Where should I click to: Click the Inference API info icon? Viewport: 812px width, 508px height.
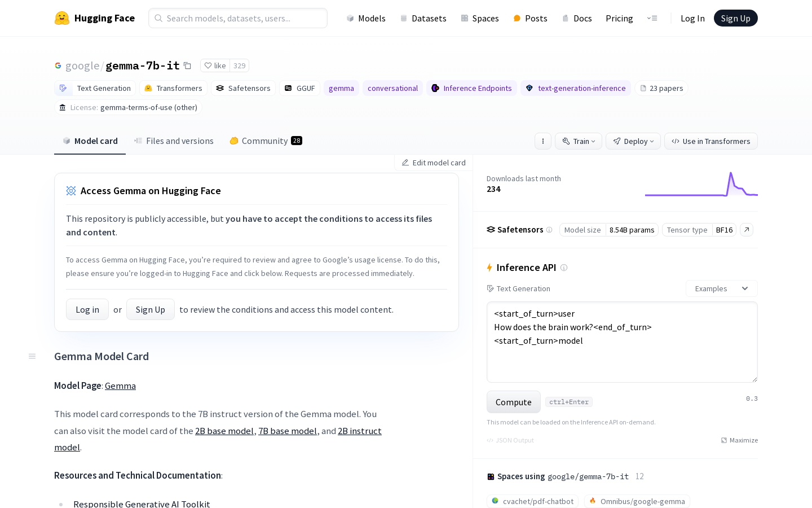[564, 268]
